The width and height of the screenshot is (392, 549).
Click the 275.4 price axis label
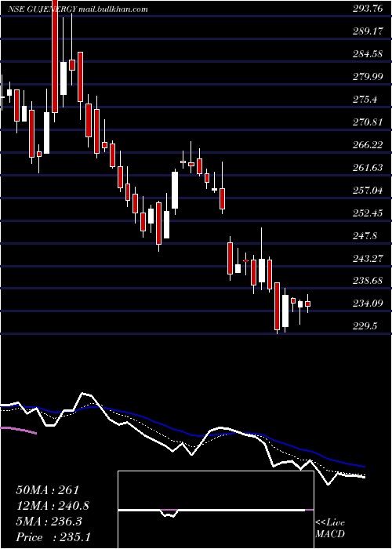coord(365,100)
